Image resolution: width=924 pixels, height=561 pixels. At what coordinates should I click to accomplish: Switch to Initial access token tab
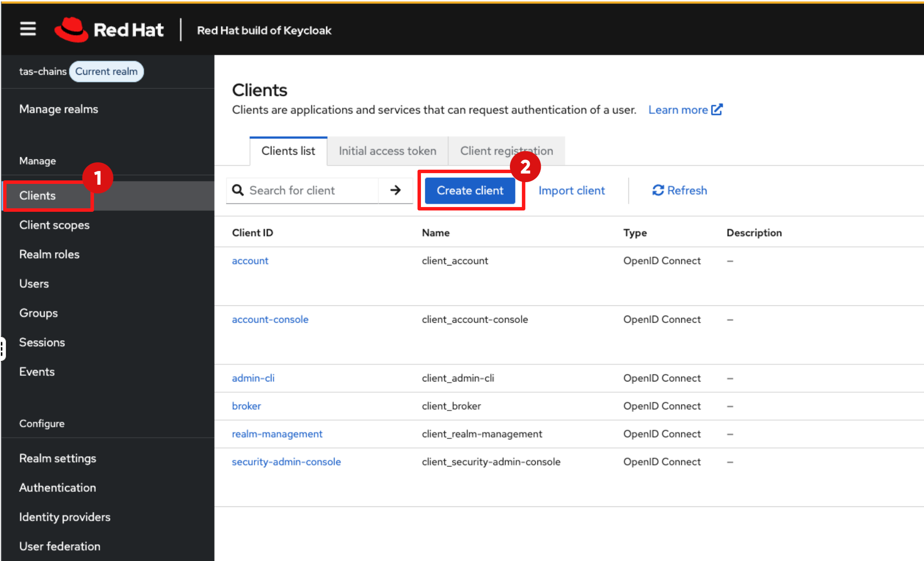[x=387, y=151]
